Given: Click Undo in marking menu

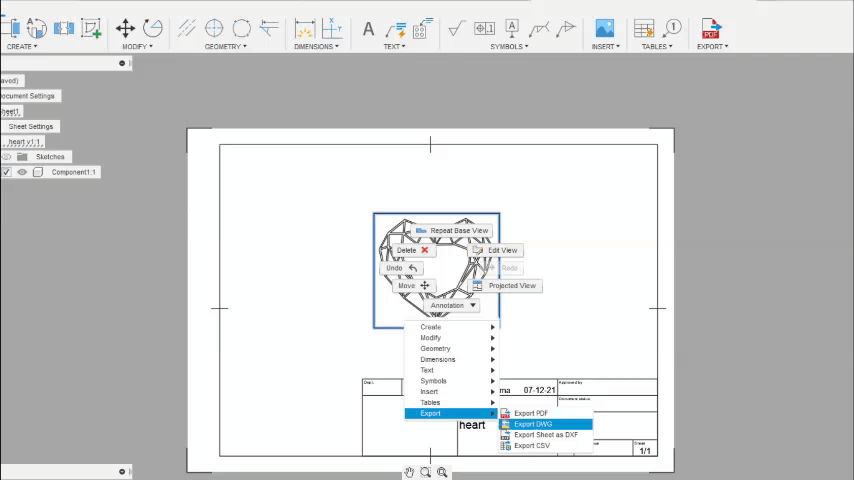Looking at the screenshot, I should 401,268.
